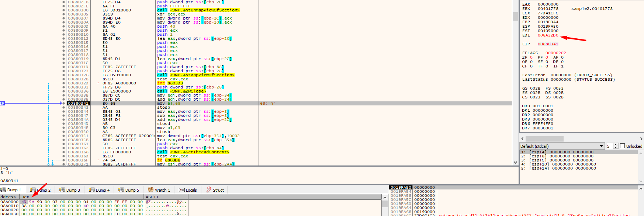Click the sample2.00401778 register comment
The height and width of the screenshot is (216, 644).
(x=592, y=8)
